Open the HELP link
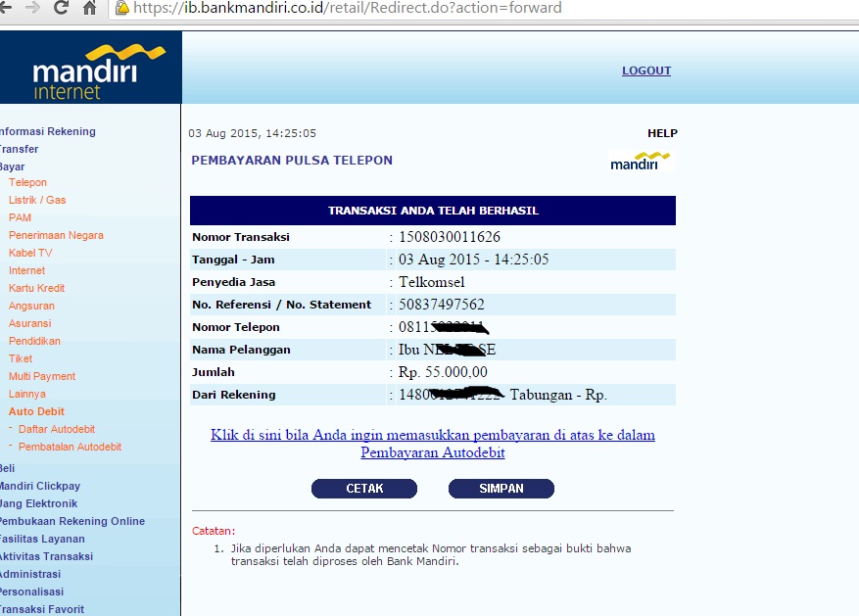The width and height of the screenshot is (859, 616). point(662,133)
